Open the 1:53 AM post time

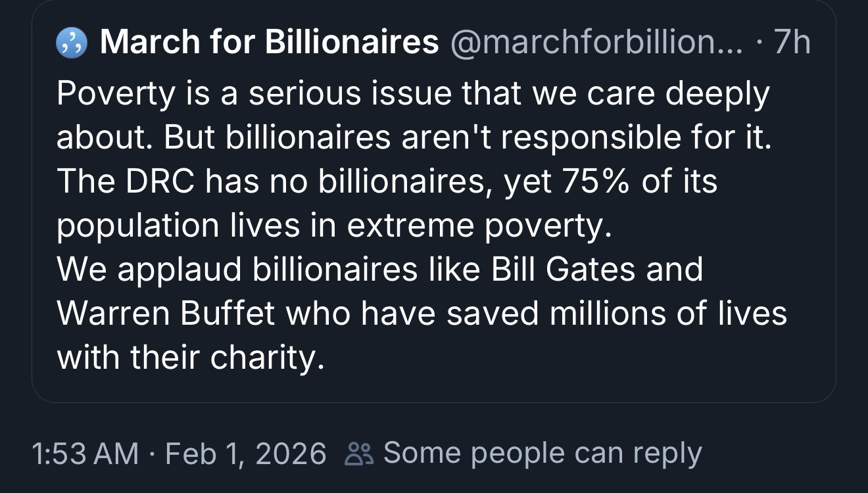point(85,454)
